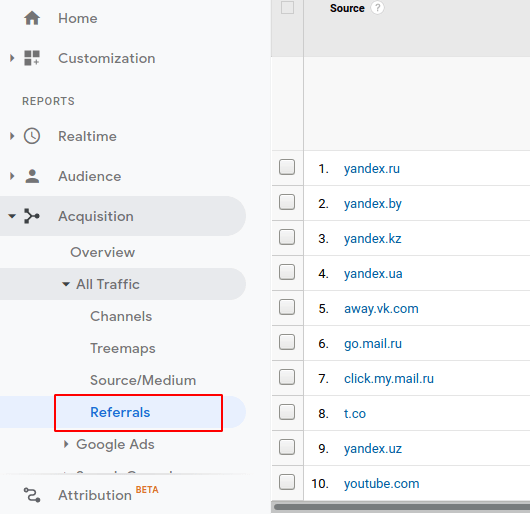Screen dimensions: 530x514
Task: Click the Realtime clock icon
Action: pos(32,136)
